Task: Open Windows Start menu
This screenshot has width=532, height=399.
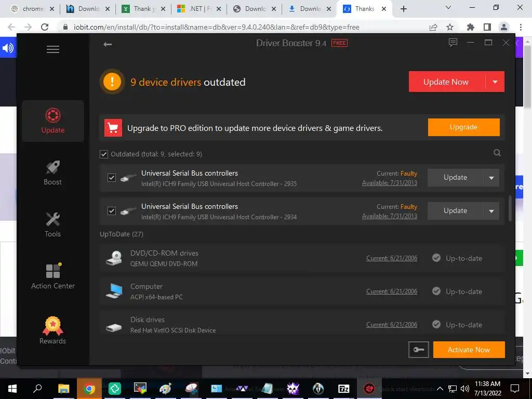Action: click(x=12, y=389)
